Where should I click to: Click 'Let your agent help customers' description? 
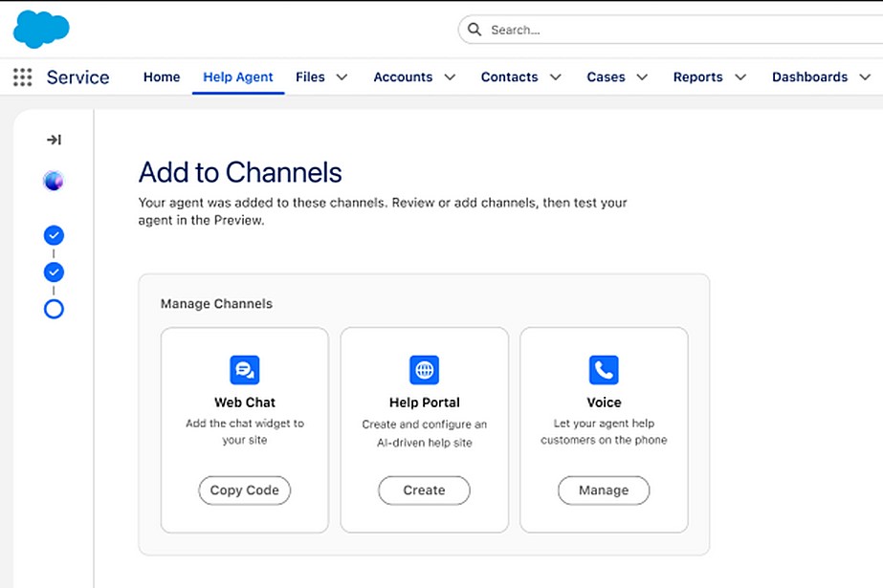604,431
